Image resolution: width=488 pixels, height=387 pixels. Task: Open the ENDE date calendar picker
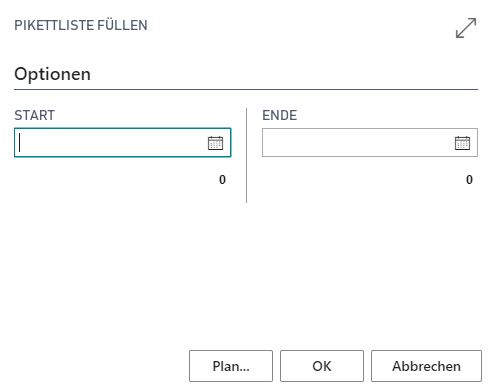[x=462, y=143]
